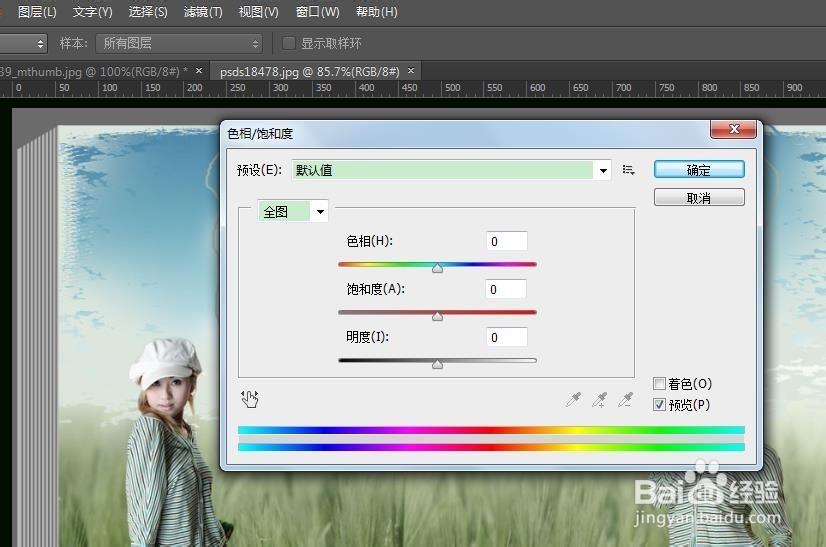This screenshot has height=547, width=826.
Task: Click the upper color spectrum bar
Action: [491, 430]
